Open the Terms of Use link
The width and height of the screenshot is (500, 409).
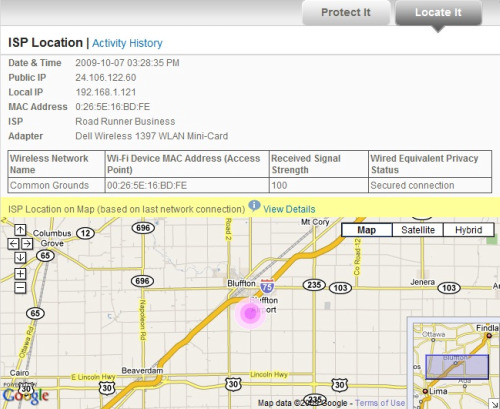pos(380,403)
